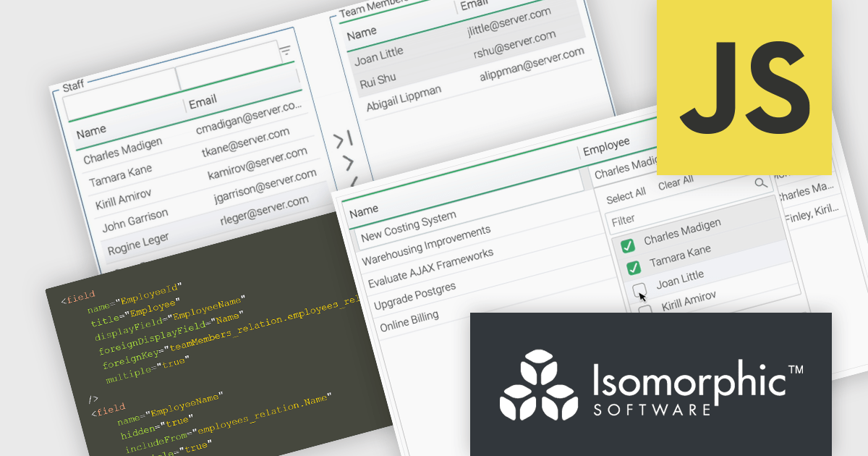Click the Employee column header
This screenshot has width=868, height=456.
click(606, 148)
